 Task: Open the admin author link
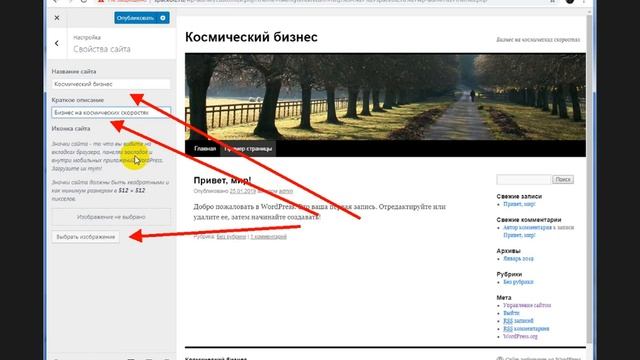[x=286, y=191]
